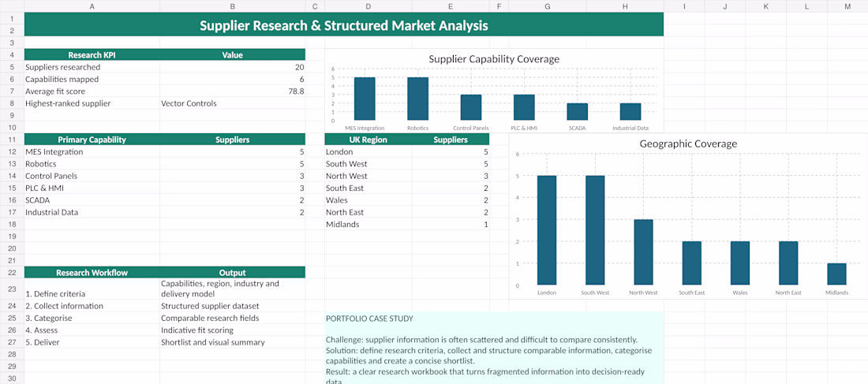
Task: Select the 'SCADA' table cell
Action: point(92,200)
